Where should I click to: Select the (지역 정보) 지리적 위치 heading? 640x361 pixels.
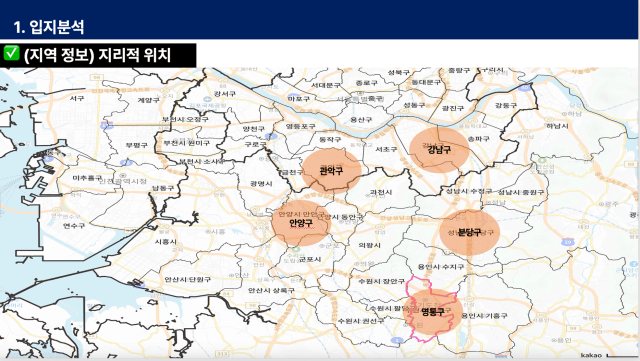97,55
